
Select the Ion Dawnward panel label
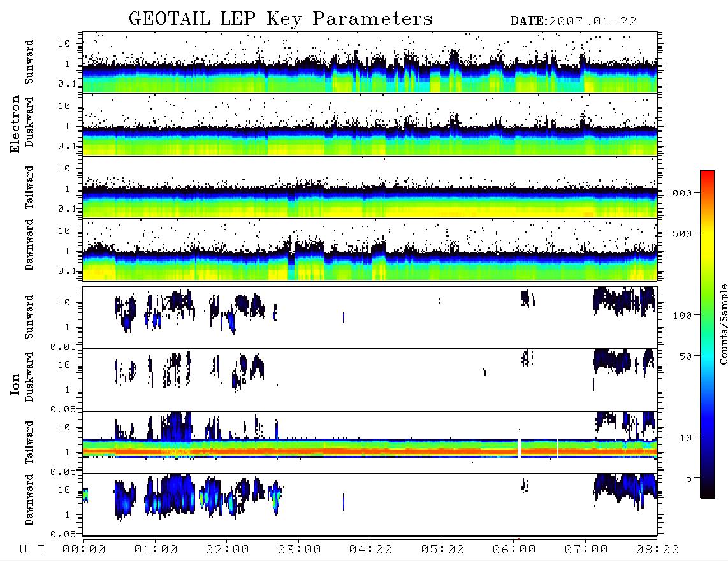point(29,500)
